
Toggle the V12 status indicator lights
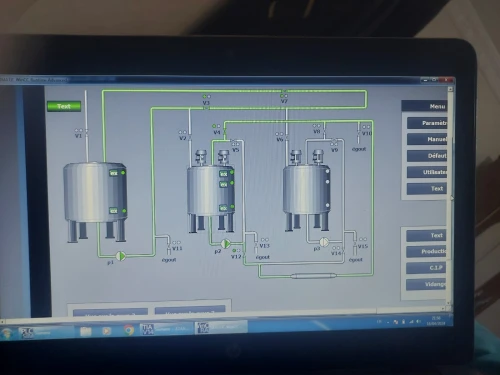tap(236, 250)
